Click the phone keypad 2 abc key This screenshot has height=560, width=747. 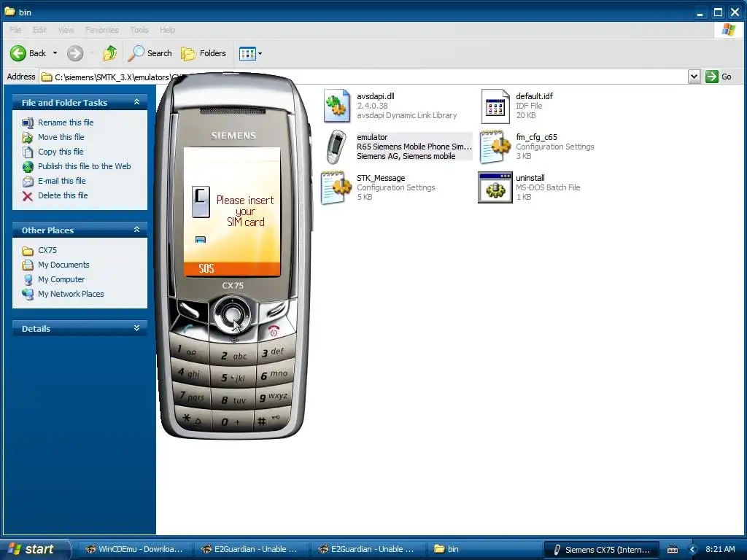pyautogui.click(x=233, y=356)
